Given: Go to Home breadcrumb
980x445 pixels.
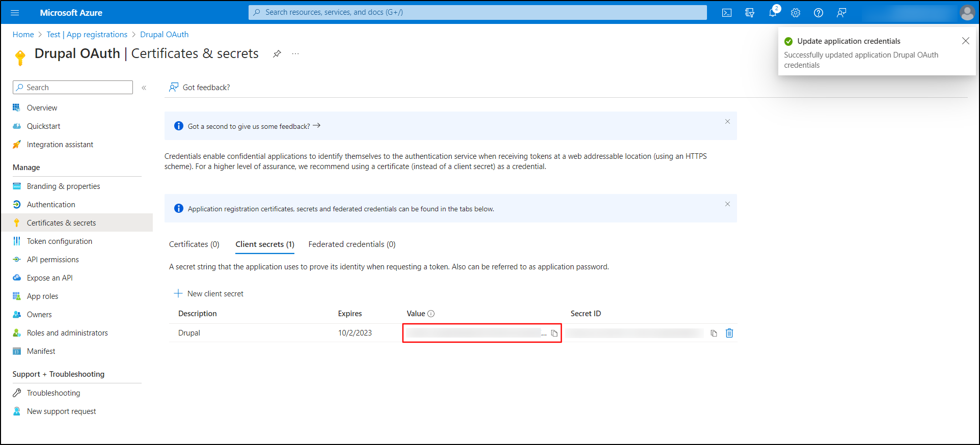Looking at the screenshot, I should point(23,35).
